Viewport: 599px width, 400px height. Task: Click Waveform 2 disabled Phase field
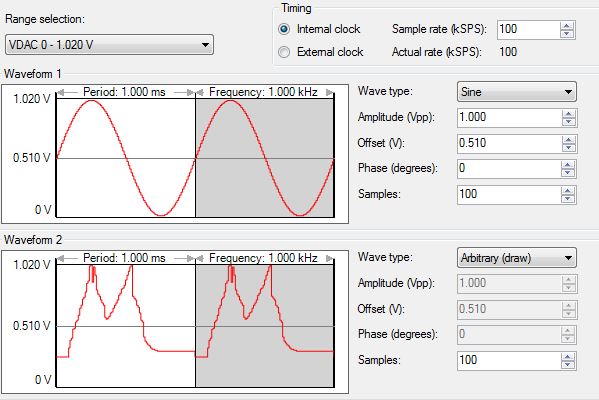509,335
